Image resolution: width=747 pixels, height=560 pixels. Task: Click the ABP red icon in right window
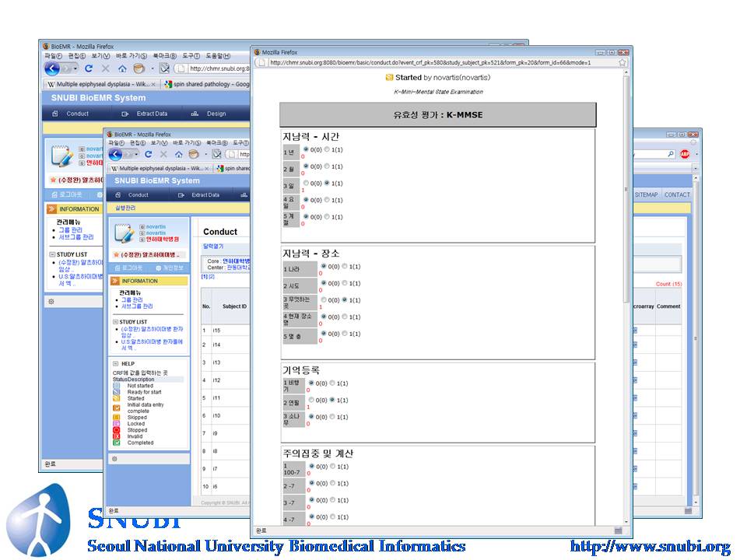[685, 154]
